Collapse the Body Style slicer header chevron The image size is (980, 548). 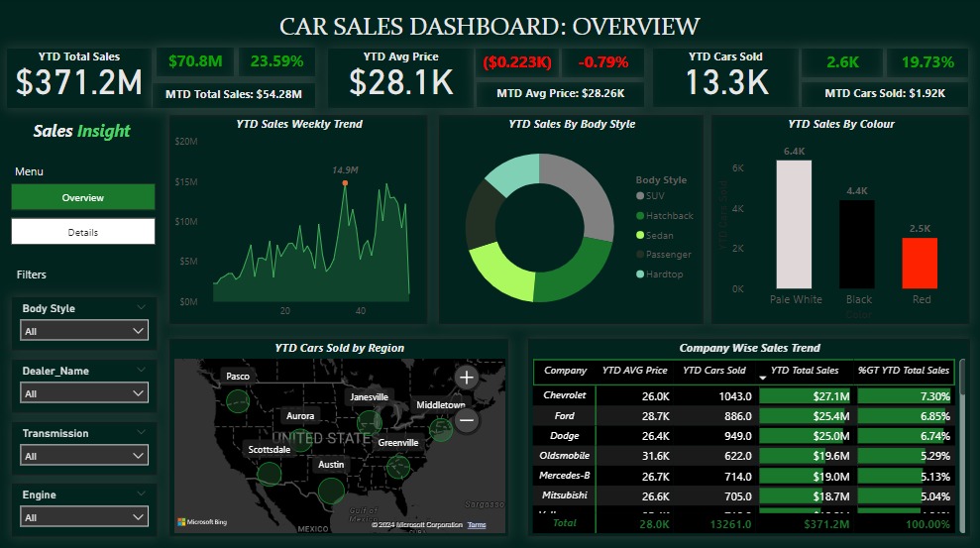142,307
